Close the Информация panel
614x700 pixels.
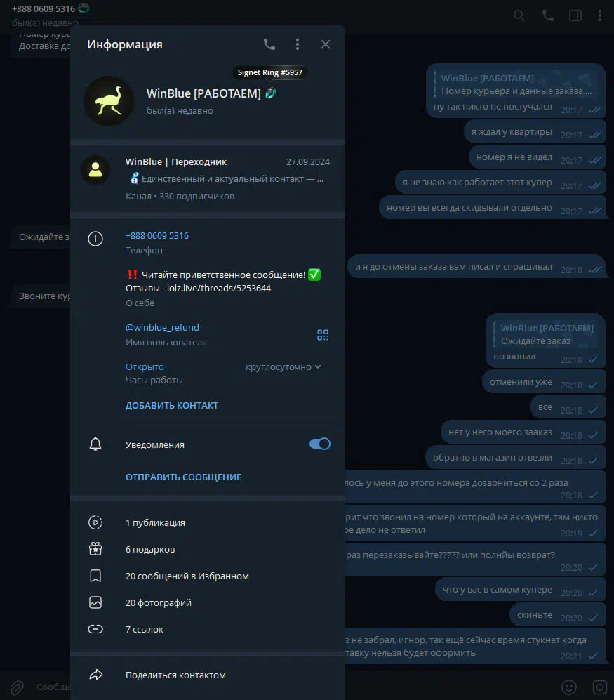tap(326, 44)
